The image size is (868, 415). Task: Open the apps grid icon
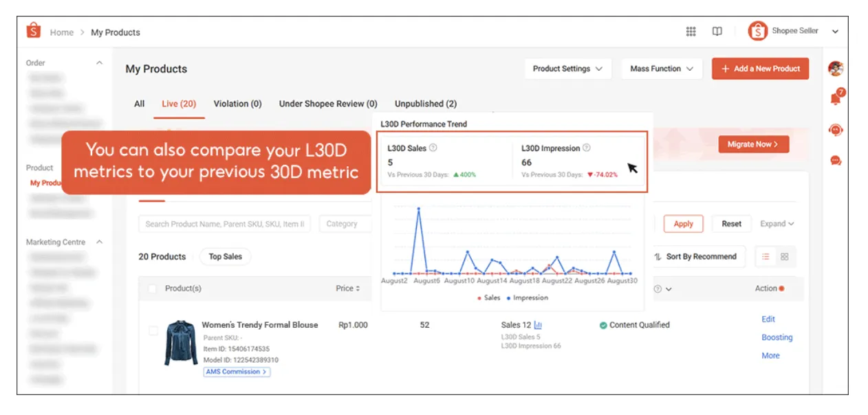691,32
